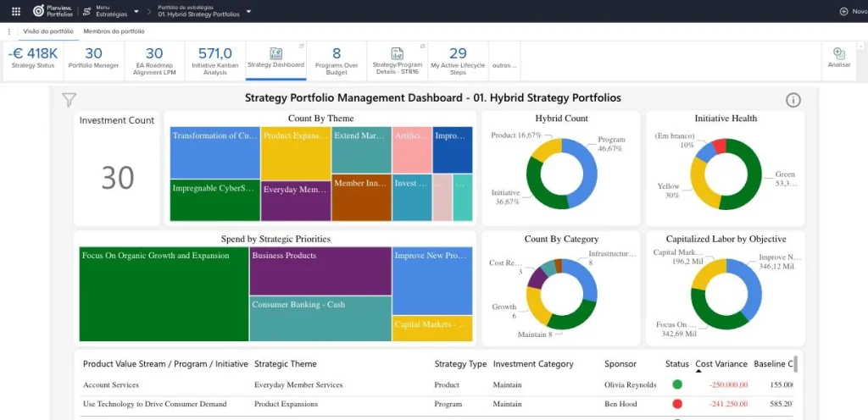The height and width of the screenshot is (420, 868).
Task: Open EA Roadmap Alignment LPM tile
Action: pyautogui.click(x=154, y=60)
